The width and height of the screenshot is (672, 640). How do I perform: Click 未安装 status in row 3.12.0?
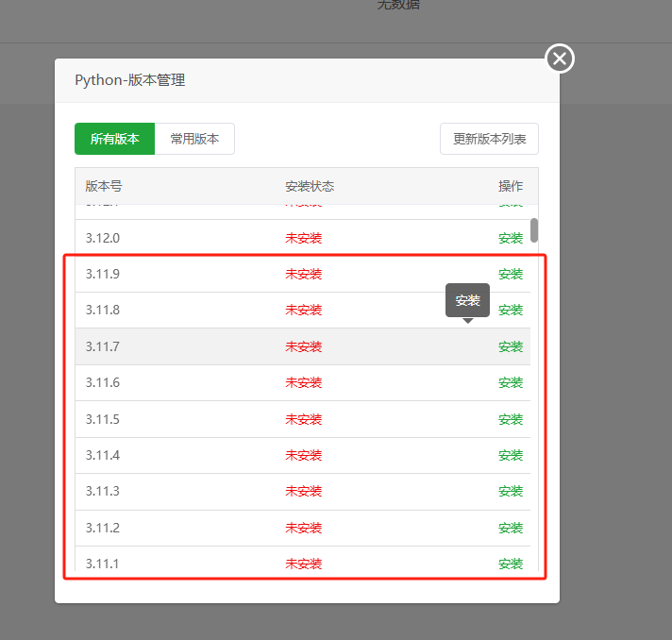(303, 238)
